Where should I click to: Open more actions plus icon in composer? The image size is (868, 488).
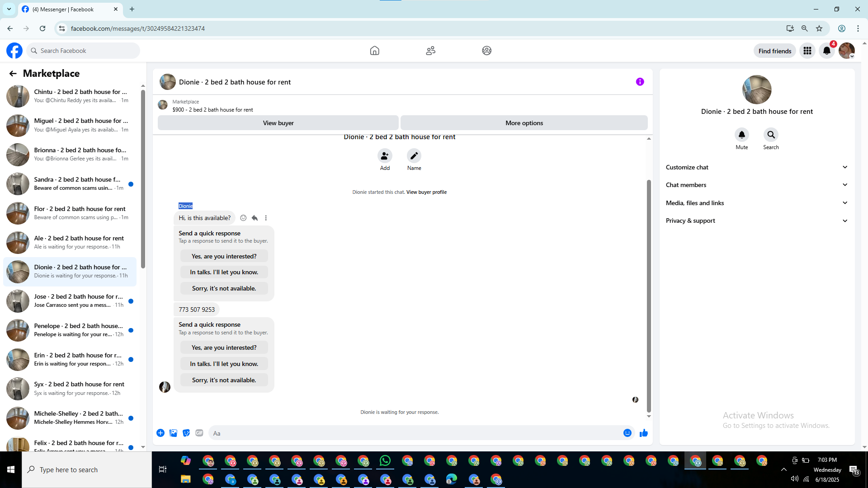160,433
